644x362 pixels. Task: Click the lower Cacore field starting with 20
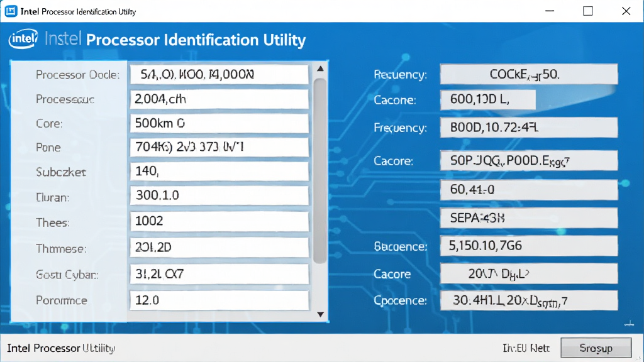(528, 274)
